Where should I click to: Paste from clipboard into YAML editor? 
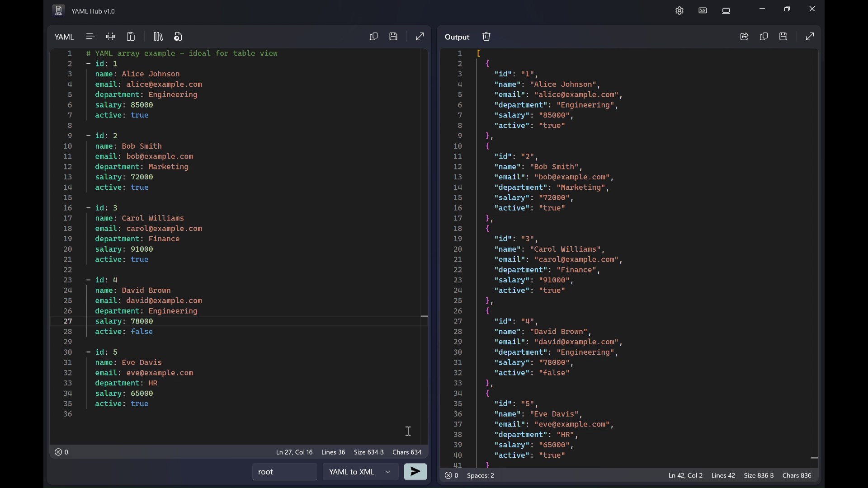(x=131, y=37)
